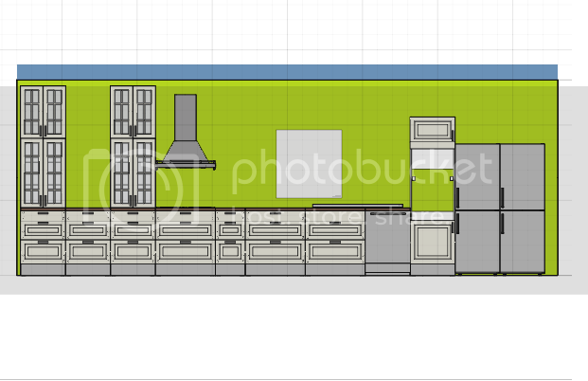Select the drawer base left of dishwasher

(335, 242)
